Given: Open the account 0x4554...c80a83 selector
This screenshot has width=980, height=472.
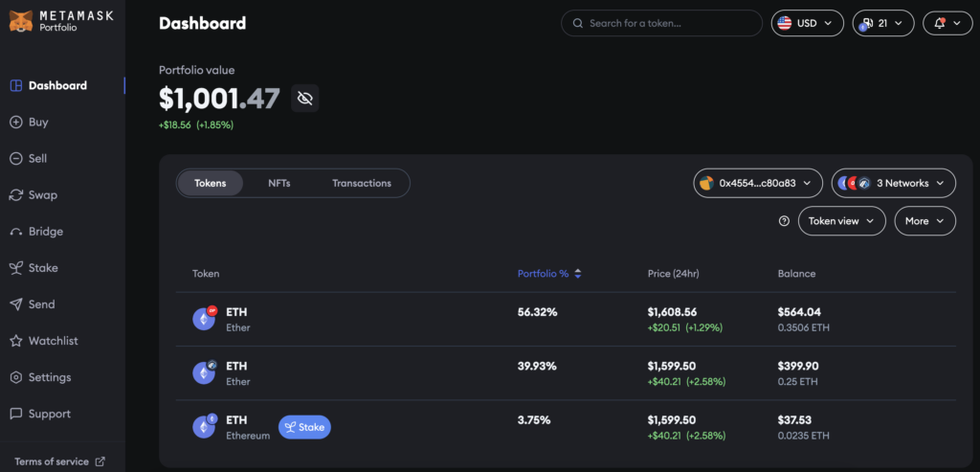Looking at the screenshot, I should (758, 183).
